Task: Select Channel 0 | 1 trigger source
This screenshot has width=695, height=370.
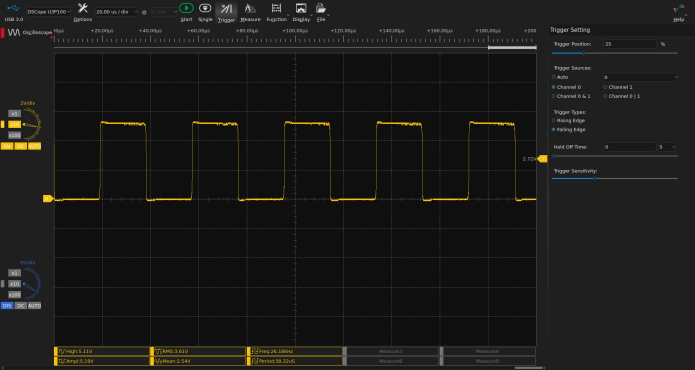Action: [605, 96]
